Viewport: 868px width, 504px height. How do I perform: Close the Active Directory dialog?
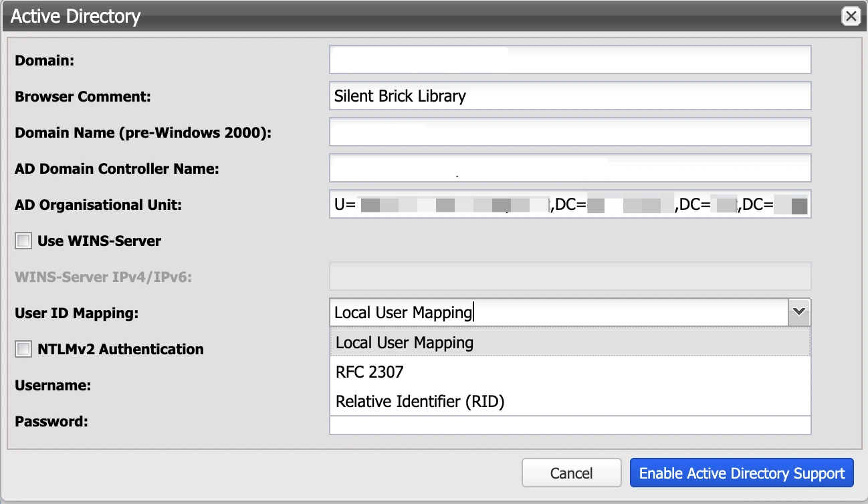(851, 17)
